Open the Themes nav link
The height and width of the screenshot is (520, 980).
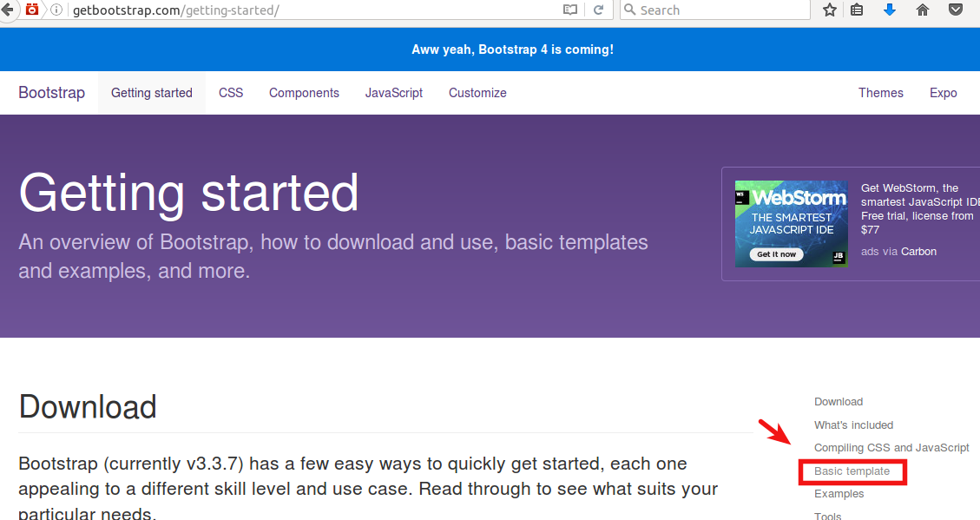881,93
